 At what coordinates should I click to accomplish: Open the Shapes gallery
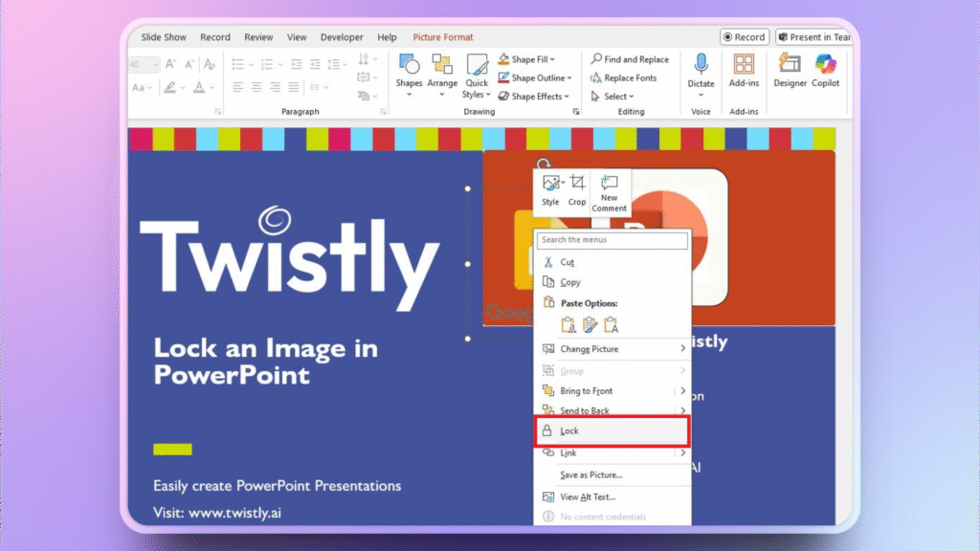pyautogui.click(x=410, y=75)
